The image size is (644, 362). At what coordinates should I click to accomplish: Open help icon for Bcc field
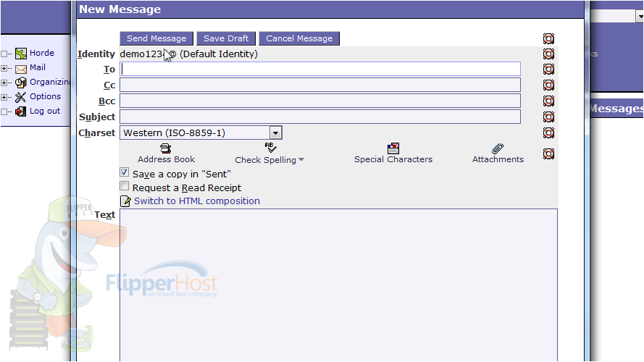coord(548,101)
